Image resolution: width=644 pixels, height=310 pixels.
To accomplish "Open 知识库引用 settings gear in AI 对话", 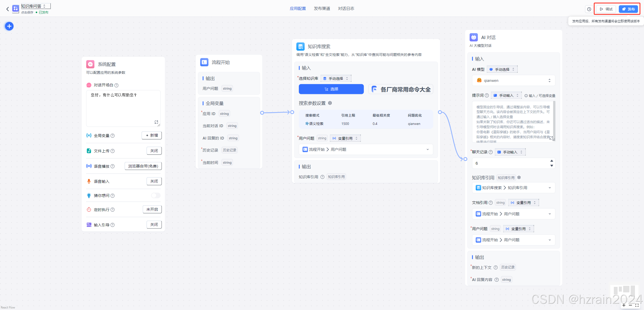I will pyautogui.click(x=519, y=178).
